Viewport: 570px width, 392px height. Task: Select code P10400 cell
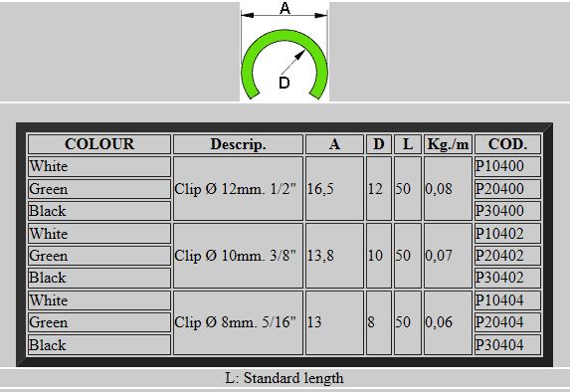click(507, 166)
